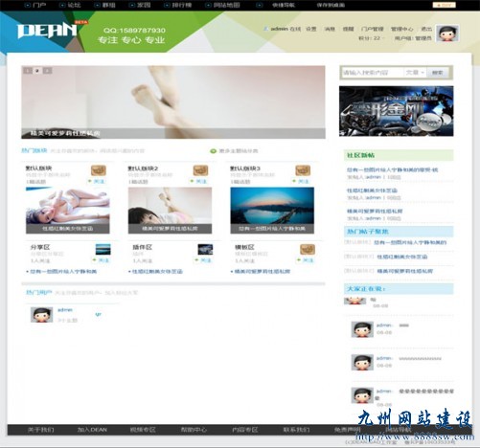Open the 默认版块3 board title

[x=245, y=168]
